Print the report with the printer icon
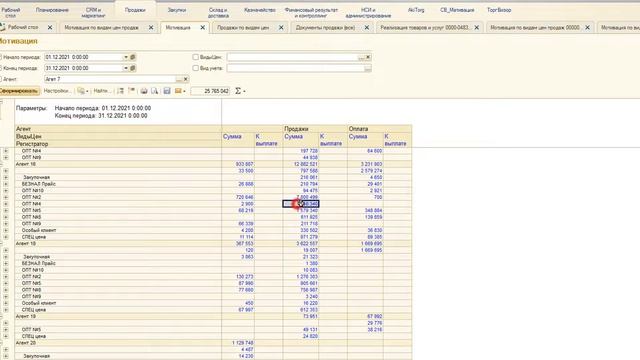This screenshot has height=360, width=640. pyautogui.click(x=144, y=91)
